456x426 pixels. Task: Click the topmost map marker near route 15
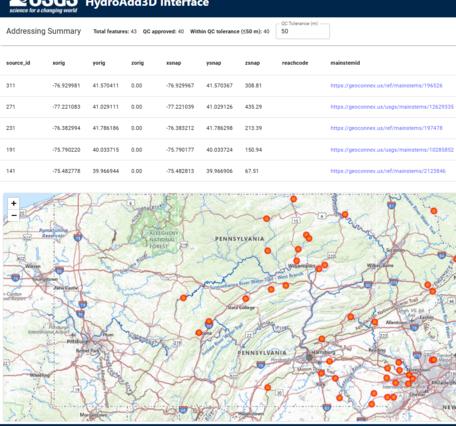tap(293, 199)
